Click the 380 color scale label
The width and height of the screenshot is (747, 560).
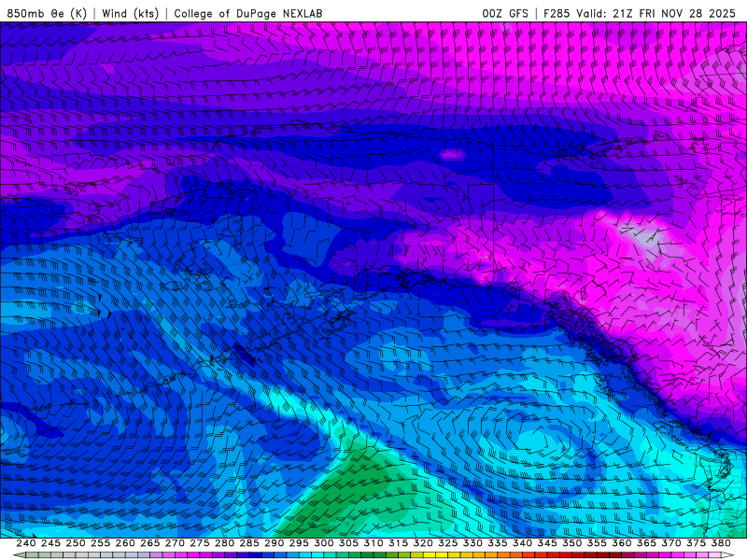[721, 543]
